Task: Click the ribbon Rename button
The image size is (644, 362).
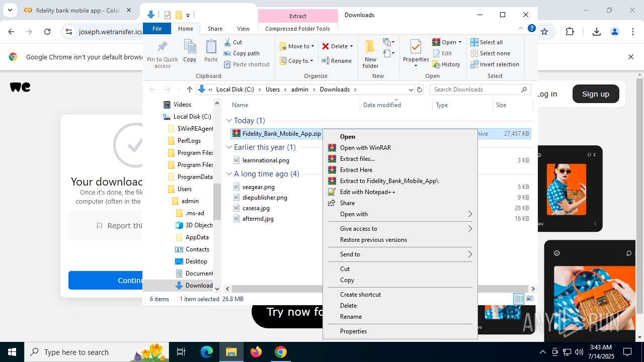Action: tap(337, 61)
